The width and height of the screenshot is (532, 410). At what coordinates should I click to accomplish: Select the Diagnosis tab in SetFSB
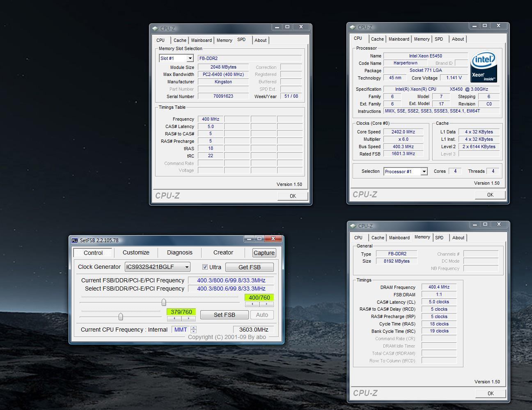(x=180, y=253)
